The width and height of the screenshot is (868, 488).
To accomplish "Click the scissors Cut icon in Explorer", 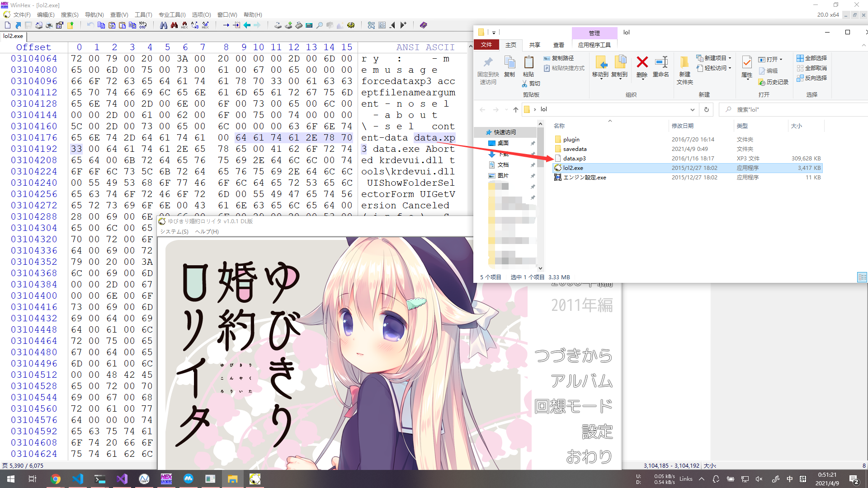I will tap(524, 84).
